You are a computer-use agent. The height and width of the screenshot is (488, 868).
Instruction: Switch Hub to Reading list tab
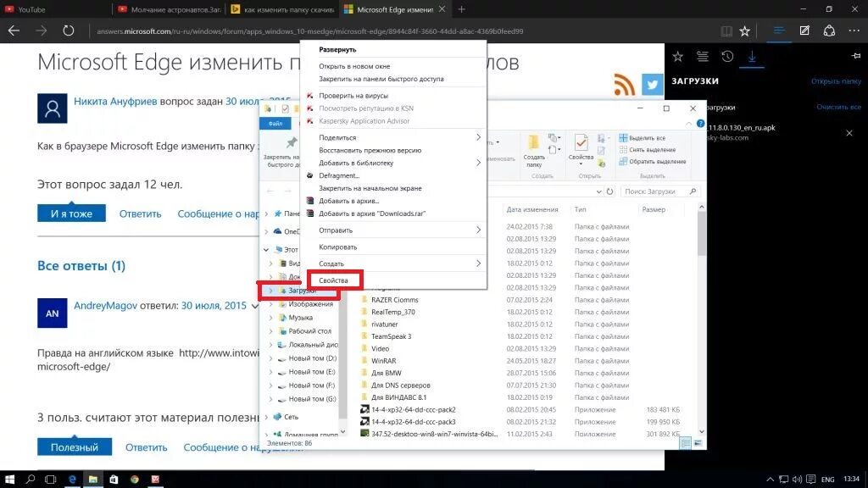pos(703,56)
